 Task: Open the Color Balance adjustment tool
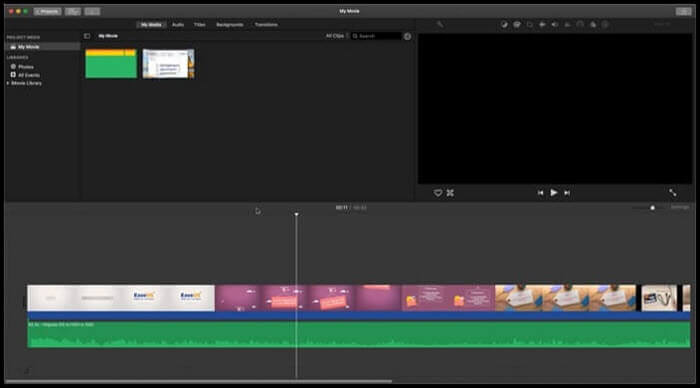(x=504, y=25)
